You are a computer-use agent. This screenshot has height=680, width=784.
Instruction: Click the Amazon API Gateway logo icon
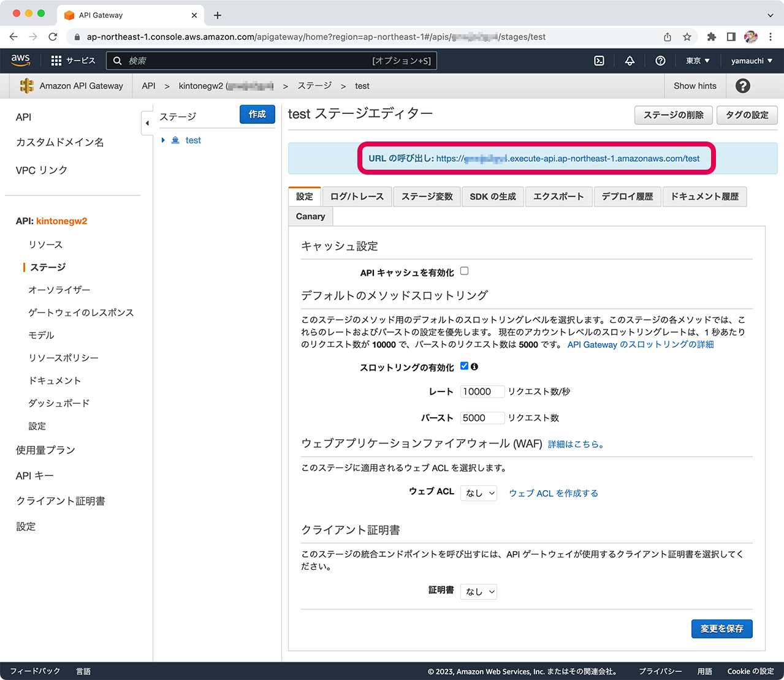coord(27,86)
